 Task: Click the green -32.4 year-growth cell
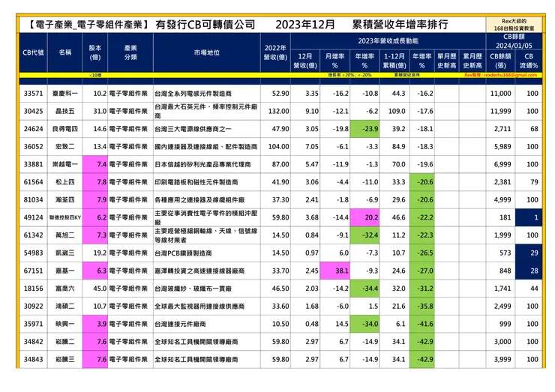point(364,235)
